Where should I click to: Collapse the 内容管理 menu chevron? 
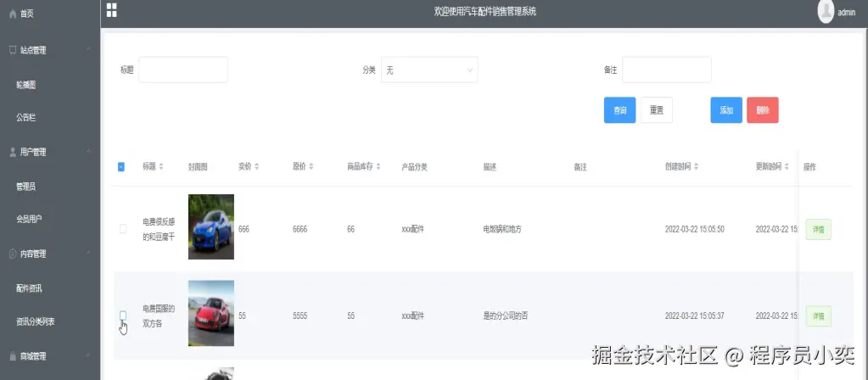tap(88, 254)
